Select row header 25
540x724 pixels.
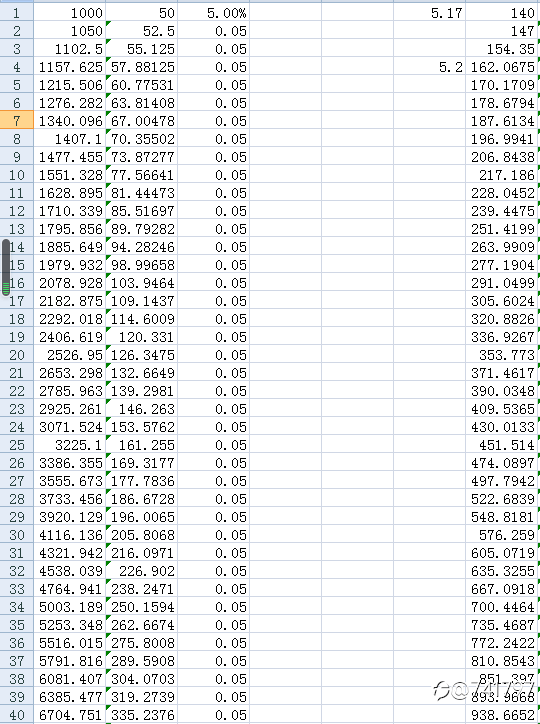click(17, 445)
